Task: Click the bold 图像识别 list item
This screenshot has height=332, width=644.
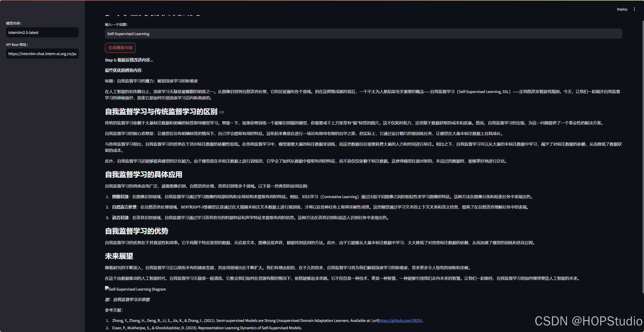Action: [120, 197]
